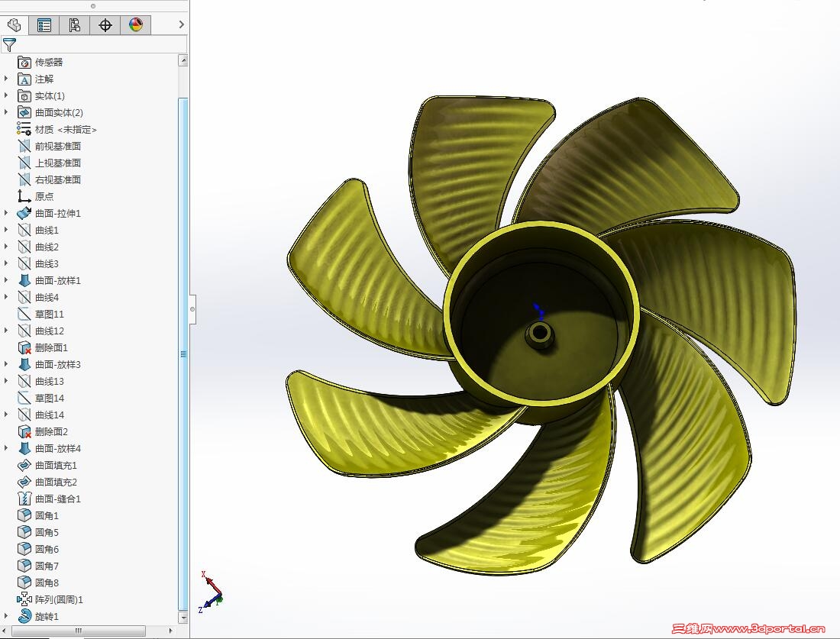The width and height of the screenshot is (840, 639).
Task: Select the 圆角5 fillet feature
Action: [x=47, y=532]
